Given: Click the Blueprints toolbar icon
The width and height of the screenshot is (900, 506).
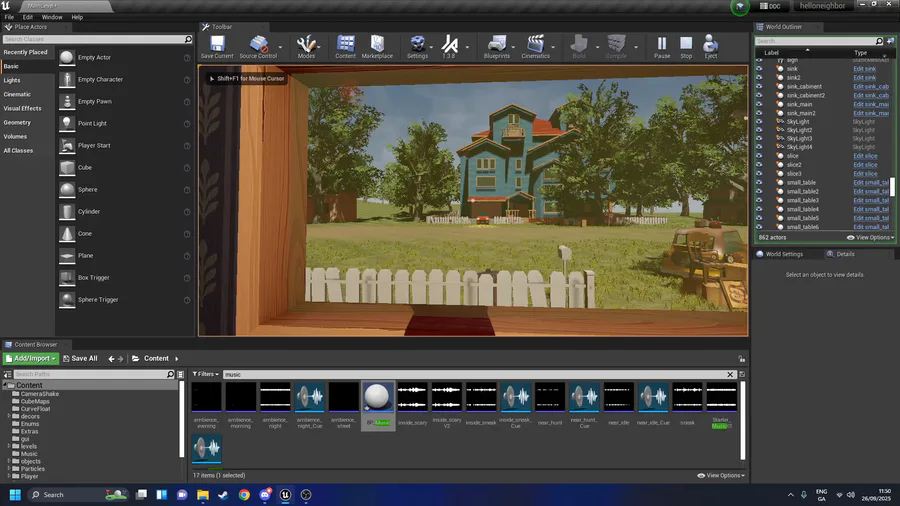Looking at the screenshot, I should (496, 44).
